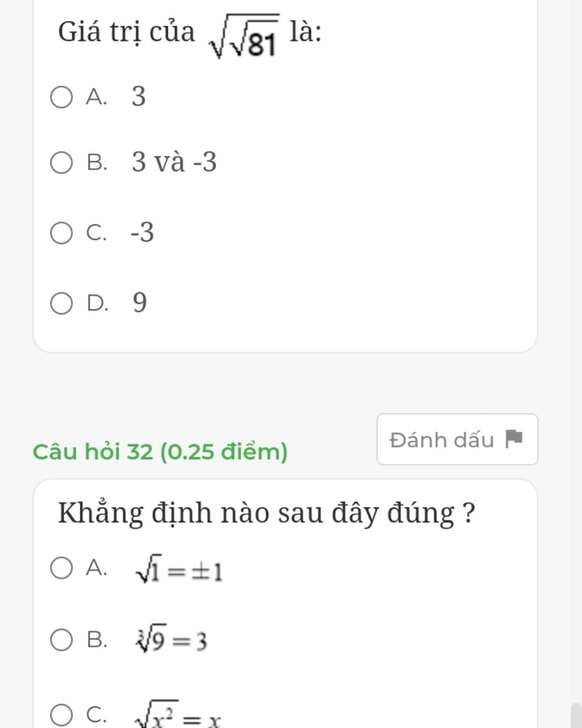Screen dimensions: 582x728
Task: Pick radio option C '√x² = x'
Action: (61, 715)
